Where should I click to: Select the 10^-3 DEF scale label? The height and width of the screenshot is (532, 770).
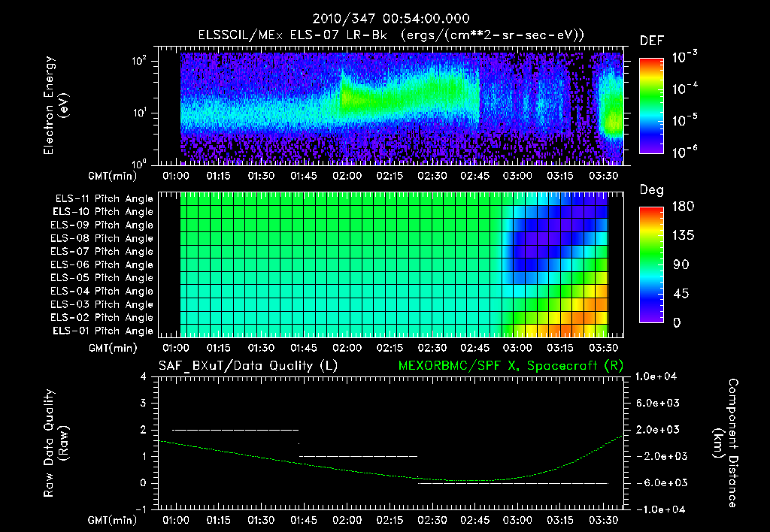(x=684, y=56)
